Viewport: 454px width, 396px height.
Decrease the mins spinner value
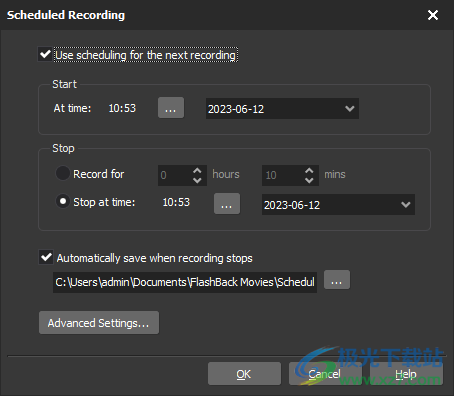pyautogui.click(x=309, y=180)
